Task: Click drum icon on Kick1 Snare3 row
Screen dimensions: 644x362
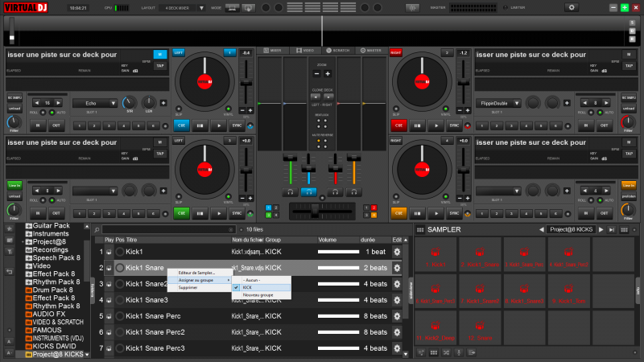Action: point(109,300)
